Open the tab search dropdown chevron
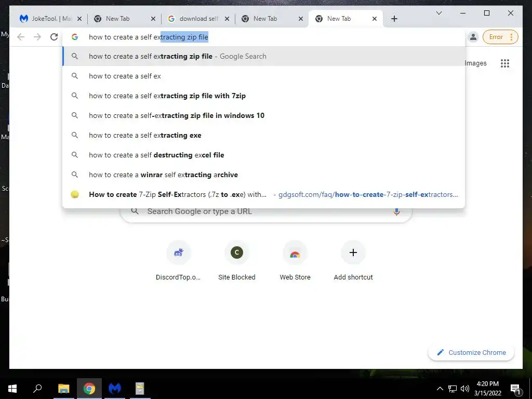 point(438,13)
